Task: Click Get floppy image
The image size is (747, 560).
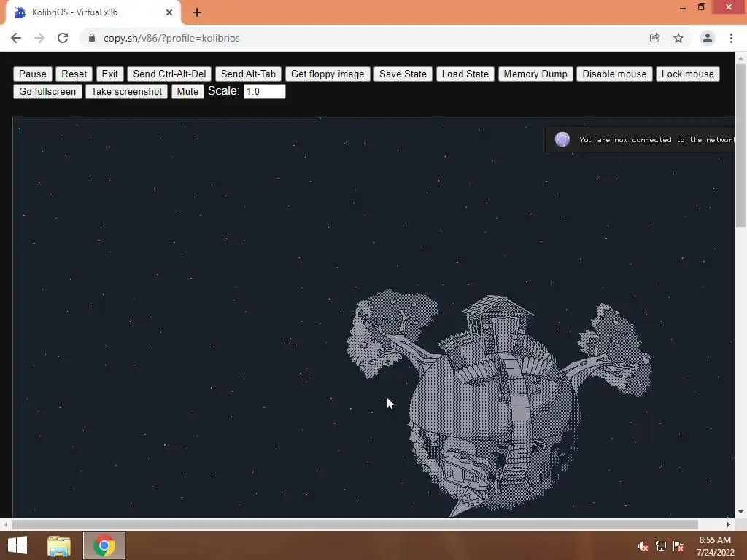Action: (328, 74)
